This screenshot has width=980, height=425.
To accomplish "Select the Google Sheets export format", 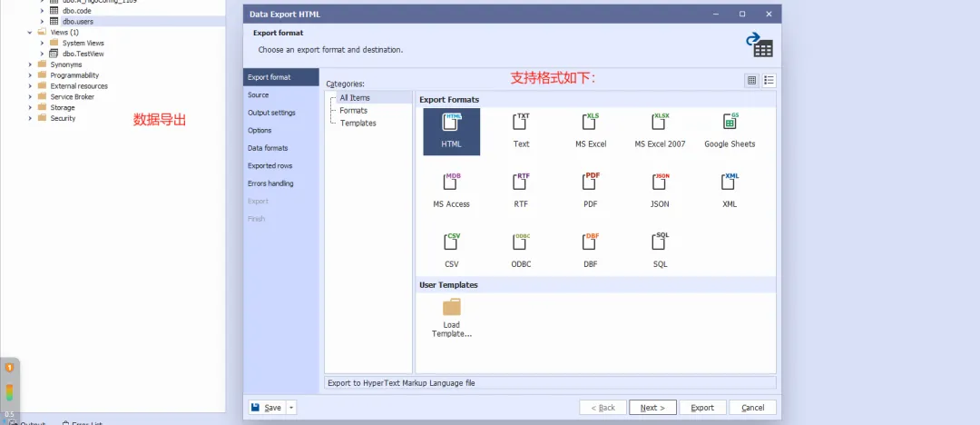I will coord(730,122).
